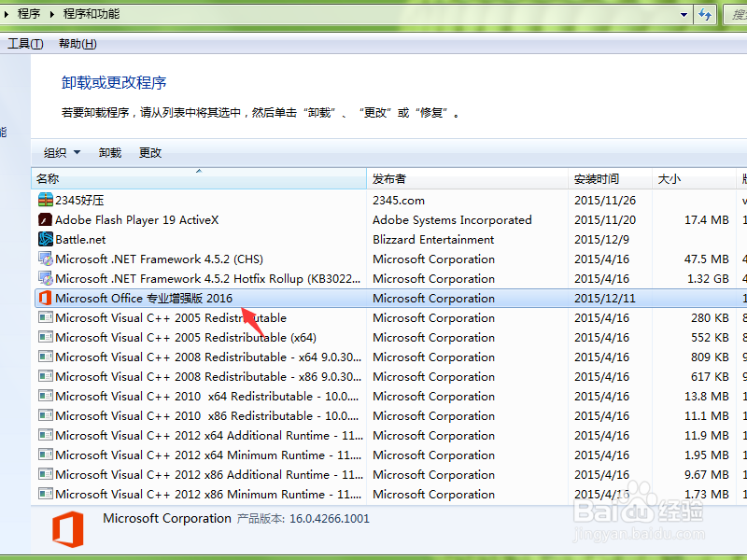
Task: Click the 2345好压 program icon
Action: coord(45,200)
